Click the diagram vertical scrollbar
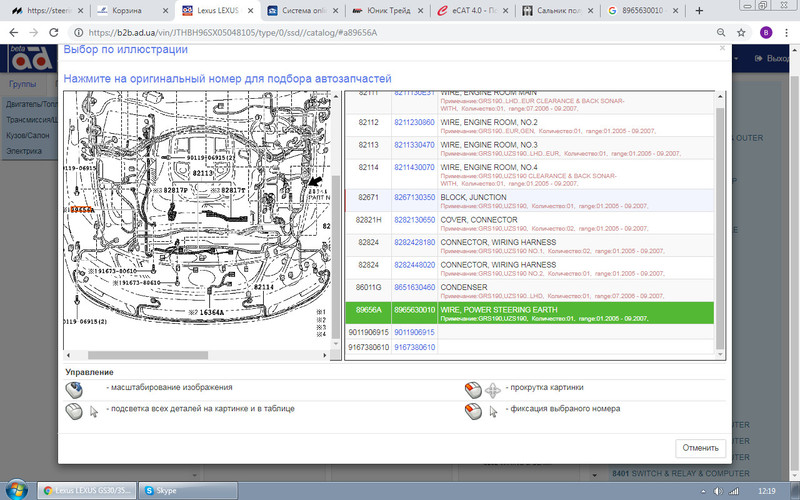Image resolution: width=800 pixels, height=500 pixels. (x=336, y=255)
